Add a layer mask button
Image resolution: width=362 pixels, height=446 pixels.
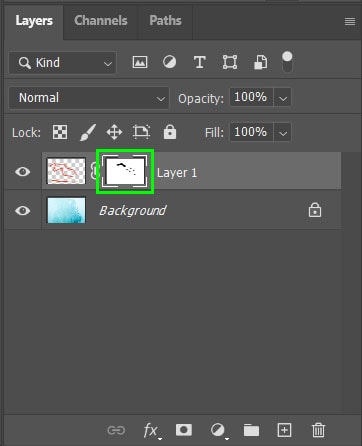pos(184,430)
